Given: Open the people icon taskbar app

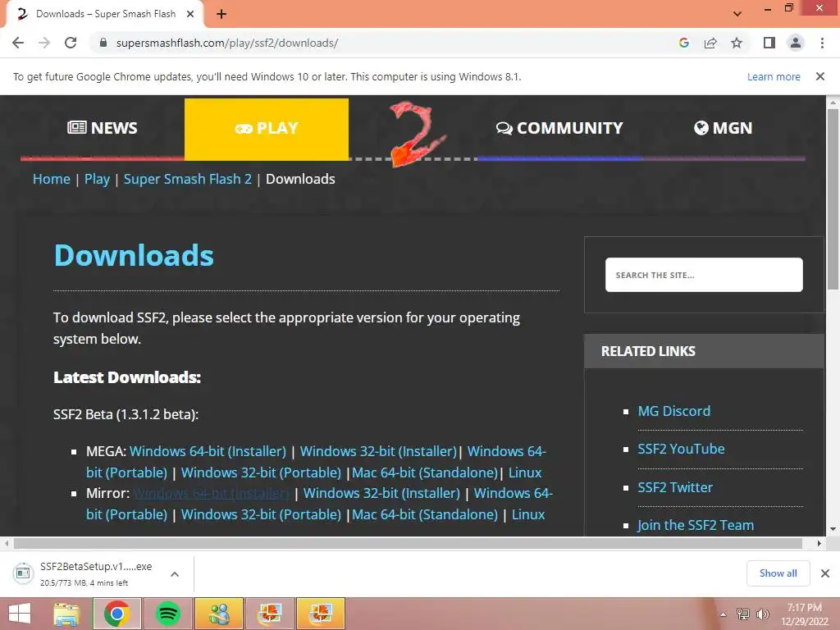Looking at the screenshot, I should 219,614.
